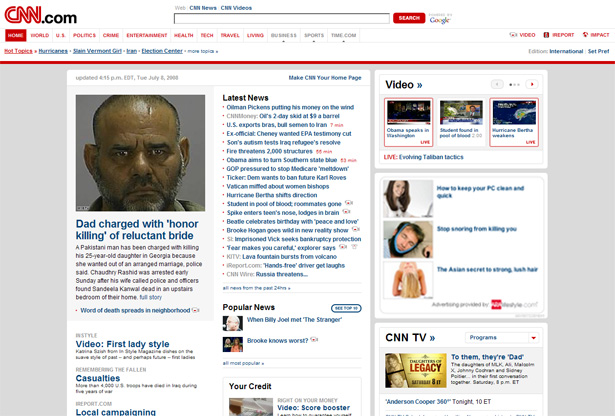Click 'When Billy Joel met The Stranger' thumbnail
The width and height of the screenshot is (615, 416).
pyautogui.click(x=233, y=323)
